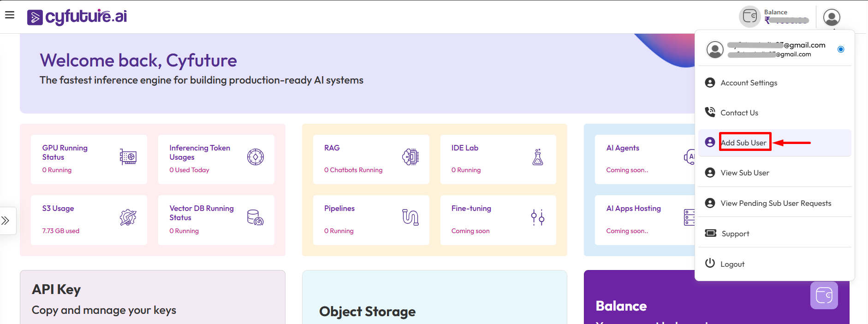The image size is (868, 324).
Task: Click the GPU Running Status card icon
Action: click(x=128, y=157)
